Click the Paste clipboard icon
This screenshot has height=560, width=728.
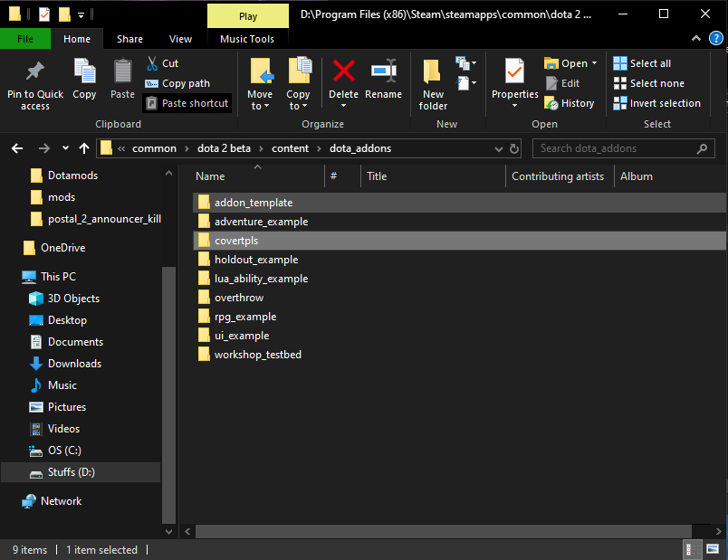coord(122,71)
